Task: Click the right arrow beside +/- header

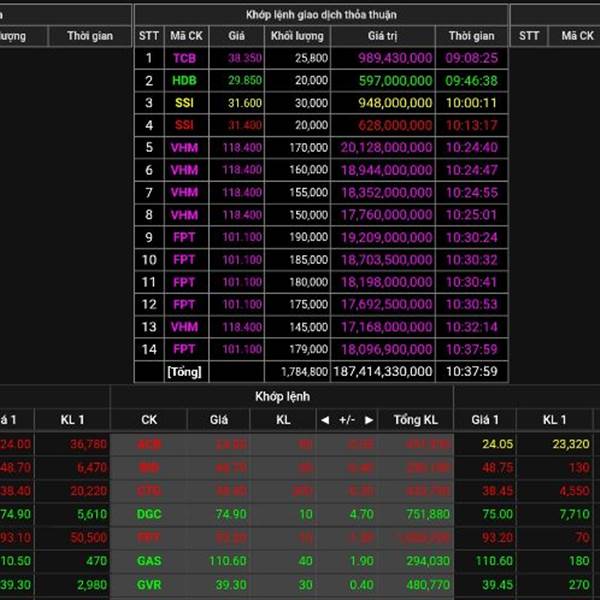Action: pyautogui.click(x=369, y=420)
